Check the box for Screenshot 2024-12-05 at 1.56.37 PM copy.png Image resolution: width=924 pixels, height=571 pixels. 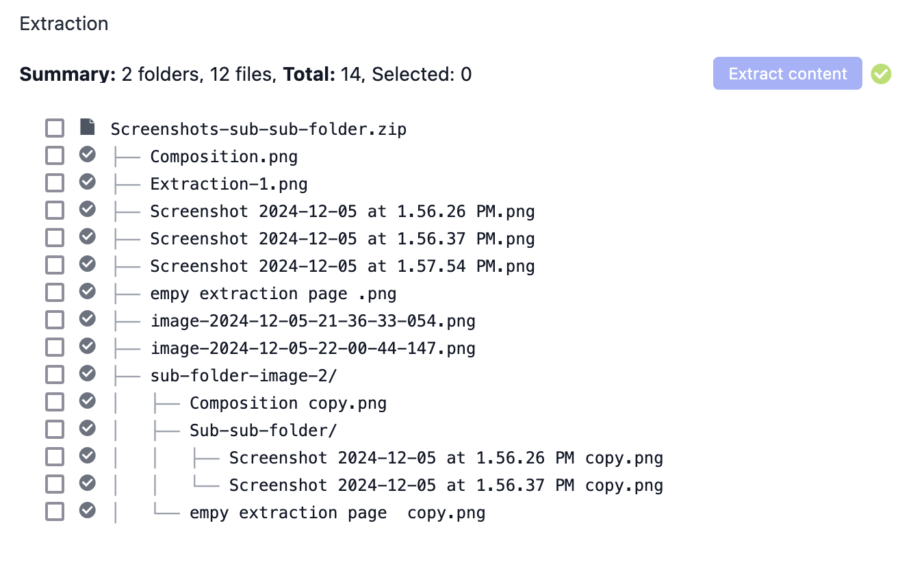click(x=54, y=483)
